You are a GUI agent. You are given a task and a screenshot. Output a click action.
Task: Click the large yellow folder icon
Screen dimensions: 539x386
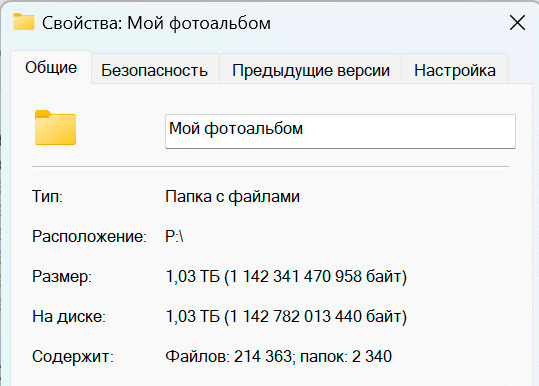[55, 128]
